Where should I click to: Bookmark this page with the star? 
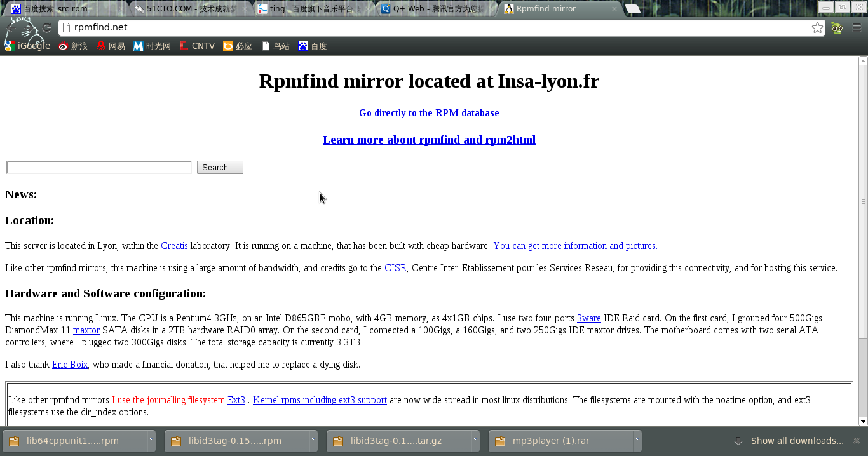pyautogui.click(x=817, y=27)
